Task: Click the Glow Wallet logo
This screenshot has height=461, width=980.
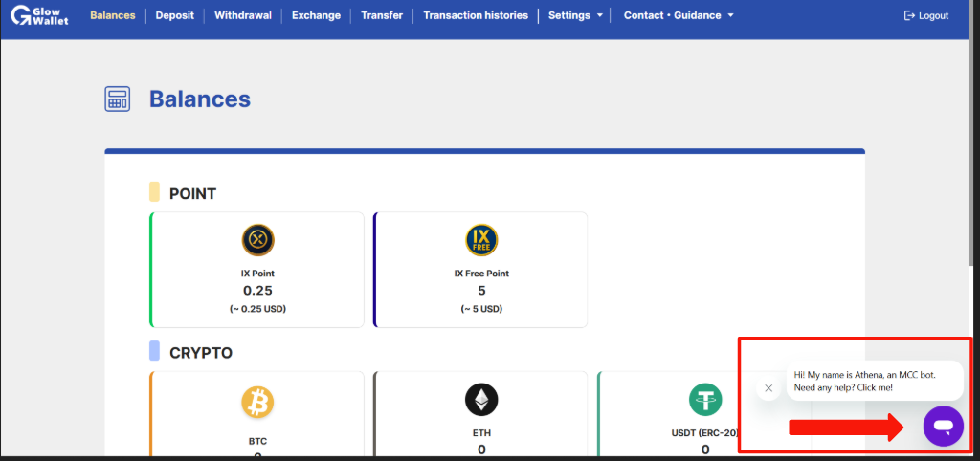Action: point(39,15)
